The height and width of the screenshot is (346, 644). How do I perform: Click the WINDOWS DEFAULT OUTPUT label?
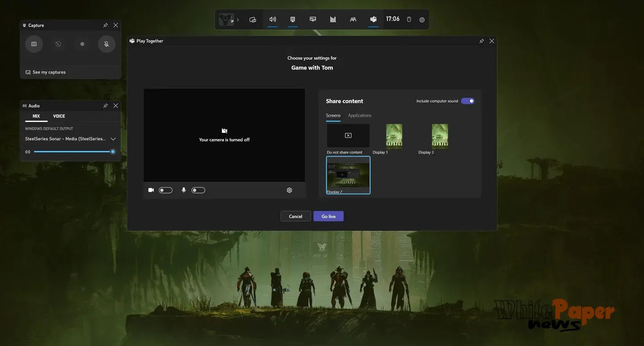click(x=49, y=129)
